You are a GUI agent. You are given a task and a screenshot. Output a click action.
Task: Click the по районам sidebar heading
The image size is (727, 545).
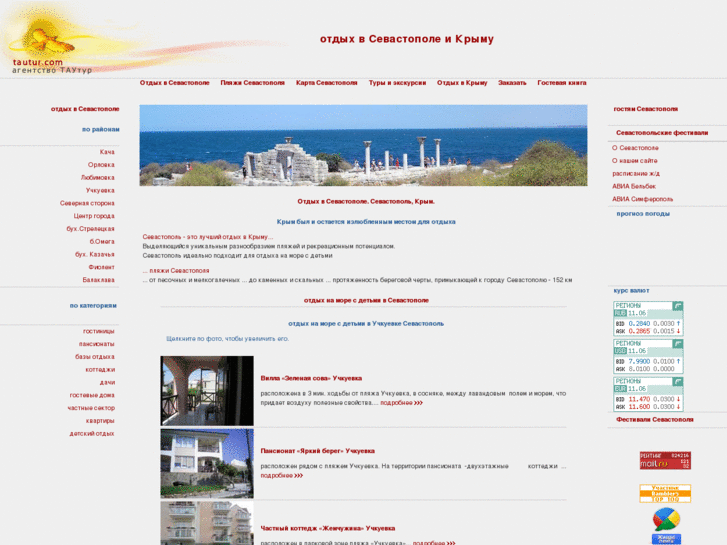(x=101, y=129)
